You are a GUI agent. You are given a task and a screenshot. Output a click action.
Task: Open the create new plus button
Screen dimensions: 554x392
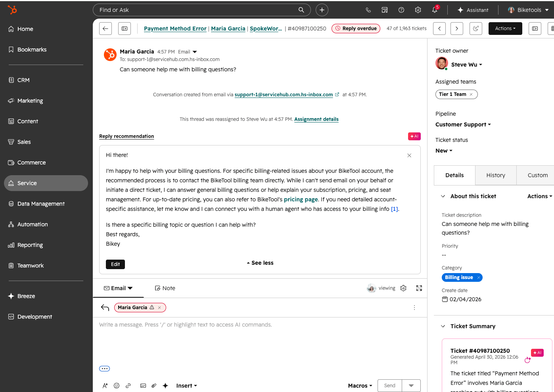pos(322,10)
